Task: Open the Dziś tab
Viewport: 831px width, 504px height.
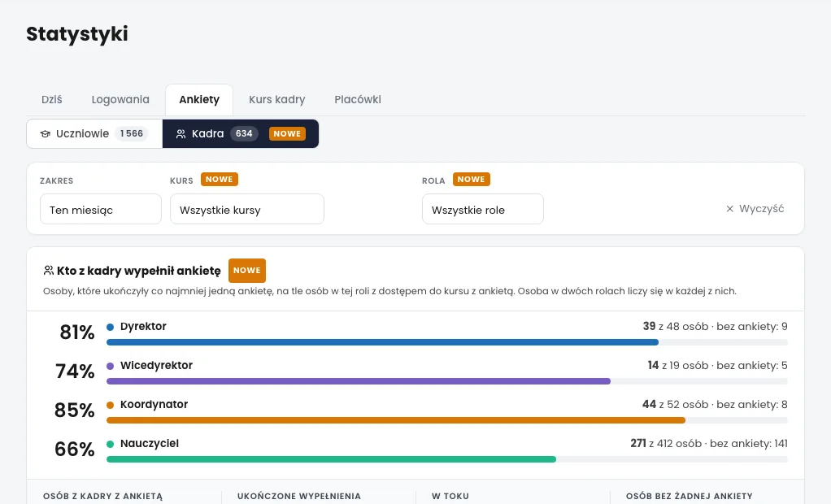Action: coord(52,100)
